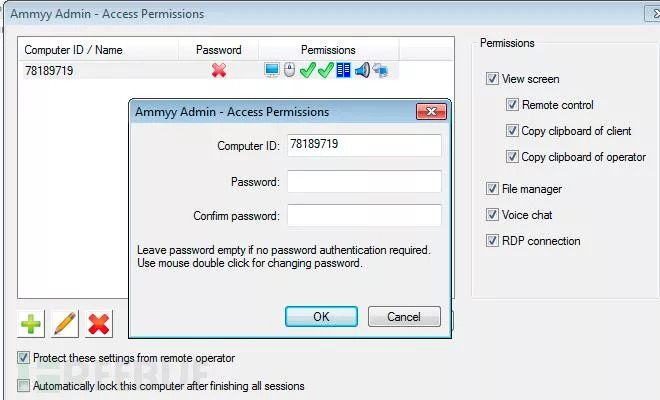The width and height of the screenshot is (660, 400).
Task: Click the red X password status icon
Action: tap(218, 71)
